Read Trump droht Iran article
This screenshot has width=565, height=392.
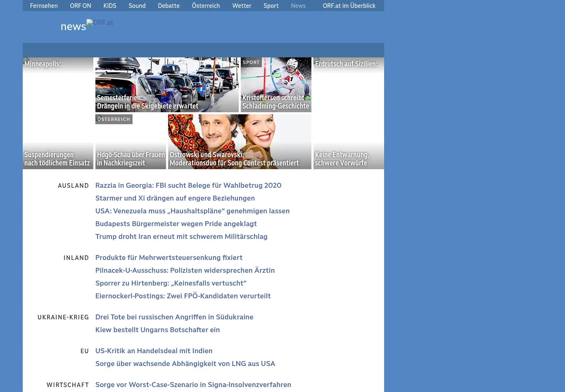point(181,236)
